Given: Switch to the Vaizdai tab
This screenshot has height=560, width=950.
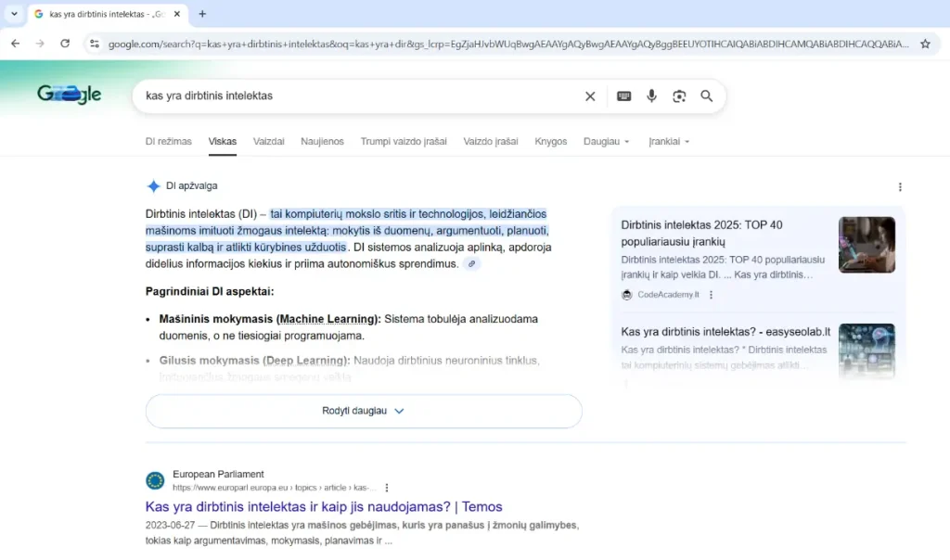Looking at the screenshot, I should pyautogui.click(x=268, y=142).
